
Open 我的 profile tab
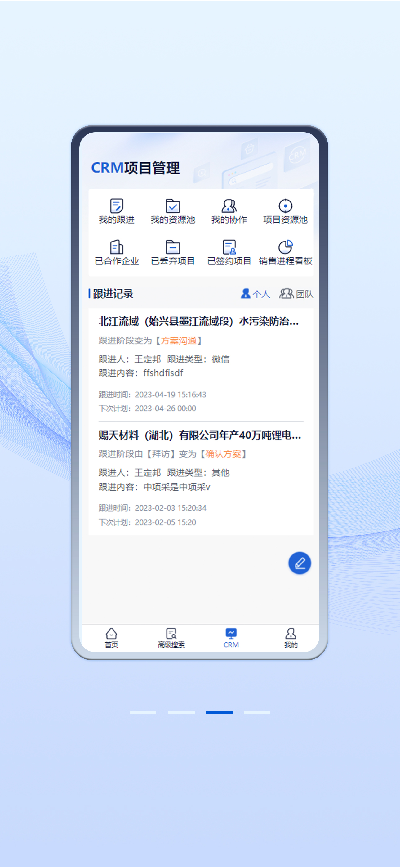click(x=291, y=638)
